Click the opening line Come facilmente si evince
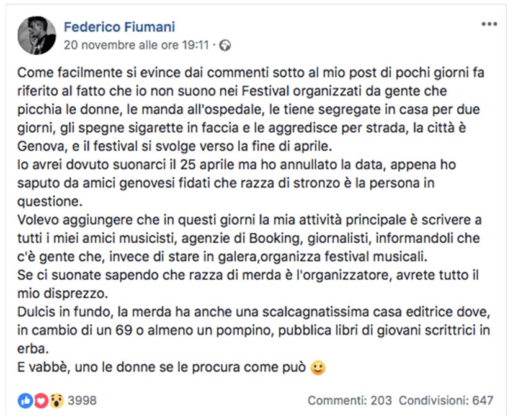 point(251,73)
